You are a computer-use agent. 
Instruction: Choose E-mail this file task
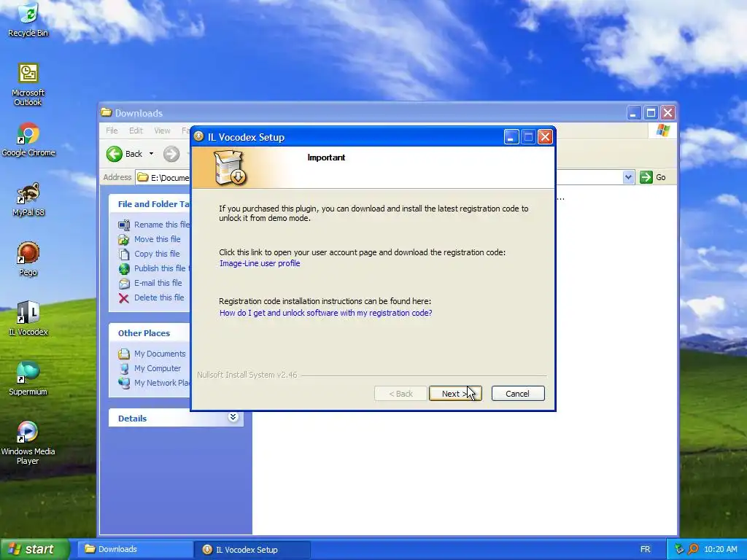click(158, 283)
